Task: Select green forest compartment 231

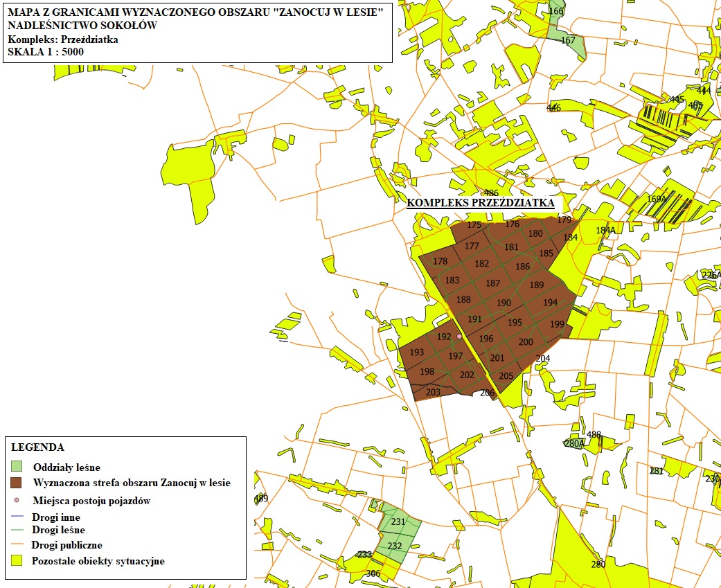Action: coord(398,522)
